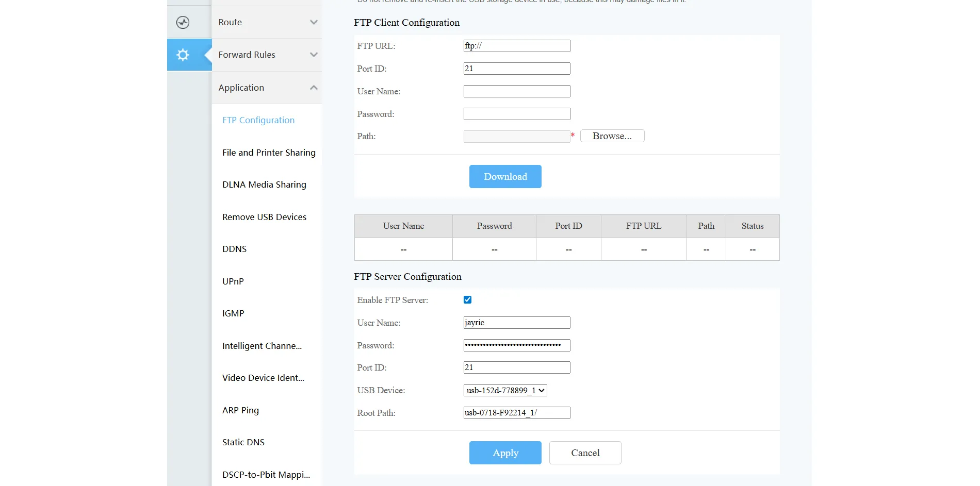Apply the FTP Server configuration
980x486 pixels.
[x=505, y=453]
